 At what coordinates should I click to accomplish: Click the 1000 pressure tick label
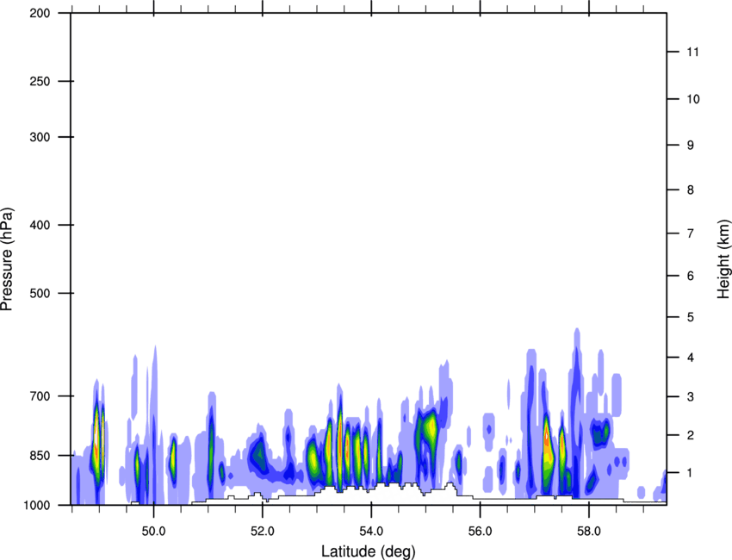(x=37, y=505)
